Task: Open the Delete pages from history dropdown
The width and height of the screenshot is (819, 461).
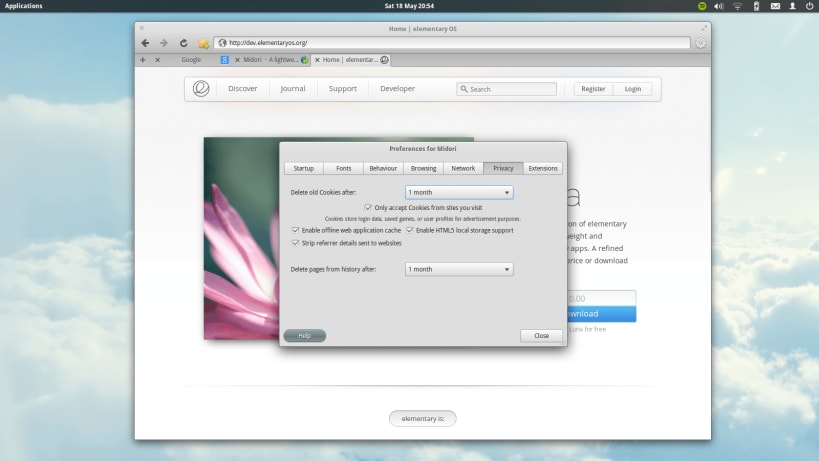Action: [459, 269]
